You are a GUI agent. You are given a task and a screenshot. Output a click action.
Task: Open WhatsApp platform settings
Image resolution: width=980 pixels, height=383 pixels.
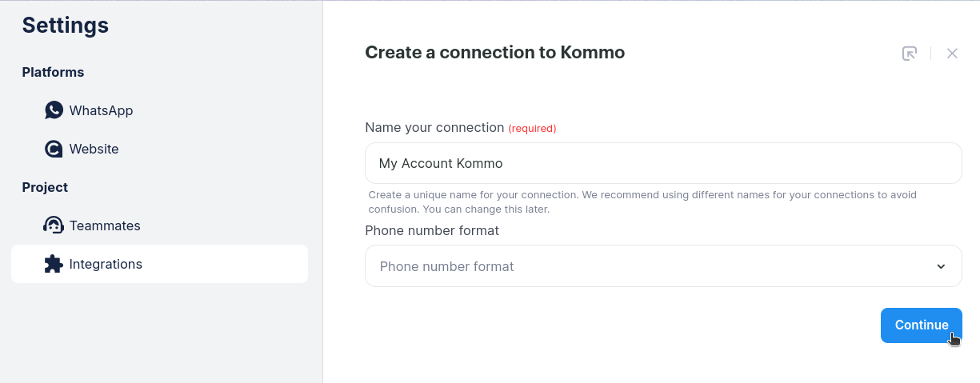click(x=101, y=110)
